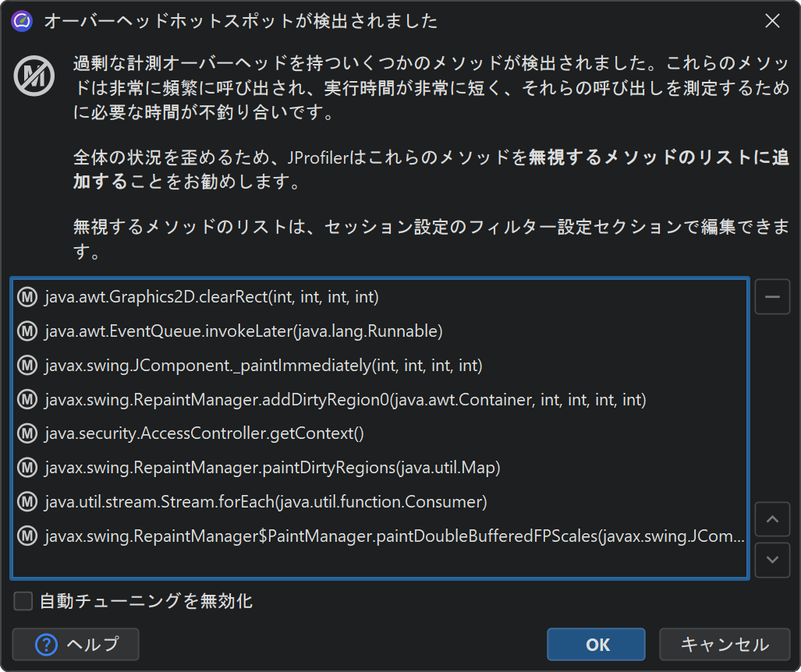Select java.awt.Graphics2D.clearRect row
Viewport: 801px width, 672px height.
(380, 297)
